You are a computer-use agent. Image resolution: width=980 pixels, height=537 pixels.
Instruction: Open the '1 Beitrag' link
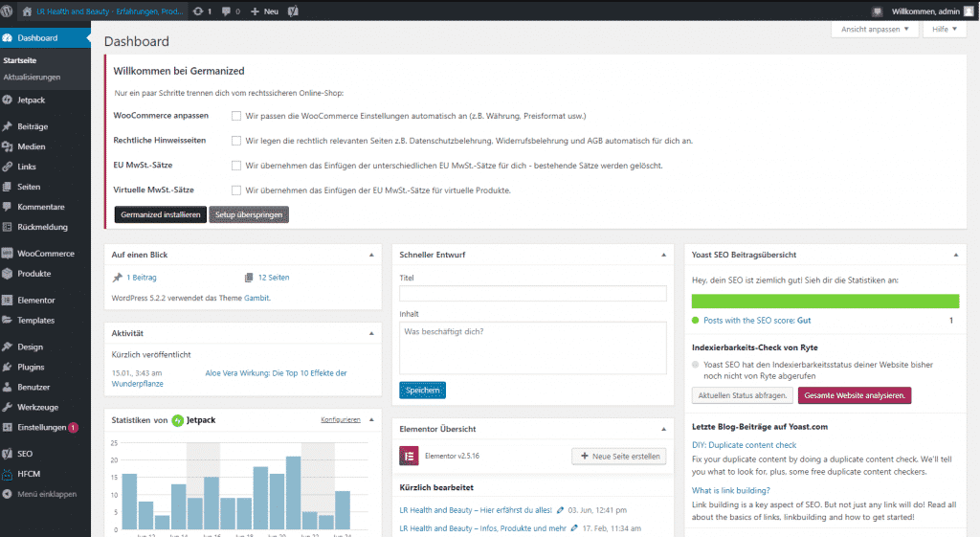142,278
